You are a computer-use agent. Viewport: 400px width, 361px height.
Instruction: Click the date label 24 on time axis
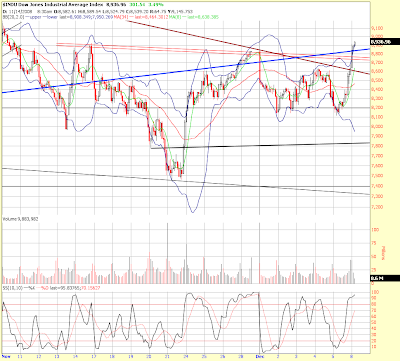(x=186, y=356)
